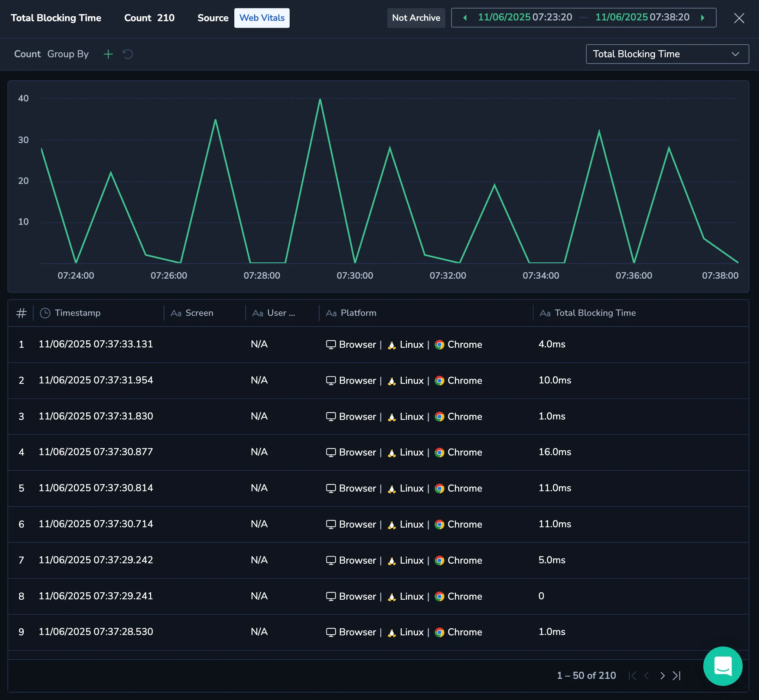Shift time range forward with right arrow
Image resolution: width=759 pixels, height=700 pixels.
703,18
